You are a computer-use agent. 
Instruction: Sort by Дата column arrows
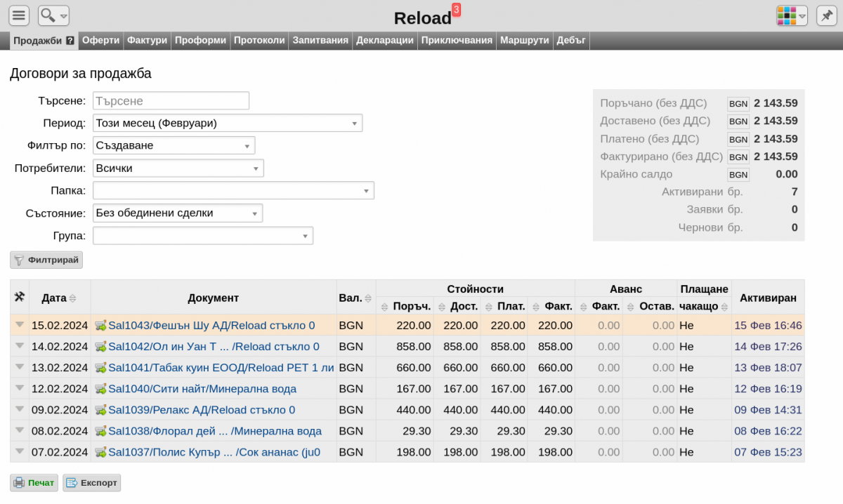click(72, 298)
